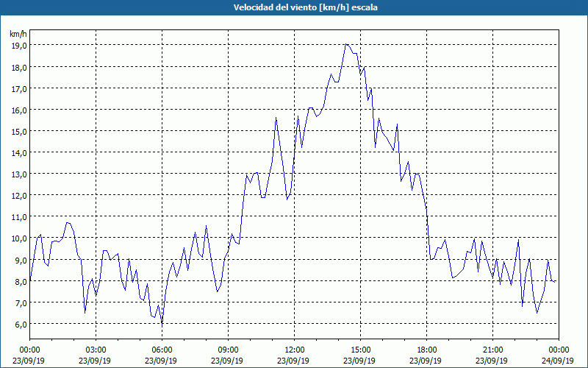The width and height of the screenshot is (588, 368).
Task: Click the 06:00 time label
Action: (x=162, y=350)
